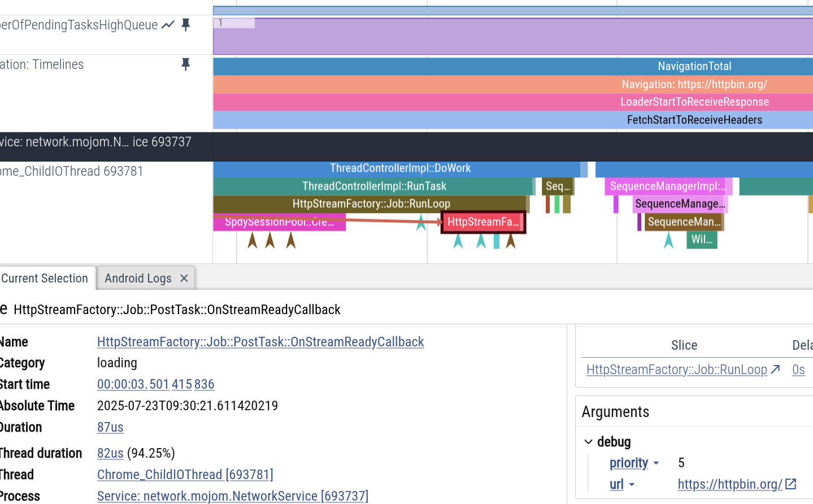The width and height of the screenshot is (813, 504).
Task: Toggle pin on the Timelines track
Action: (186, 64)
